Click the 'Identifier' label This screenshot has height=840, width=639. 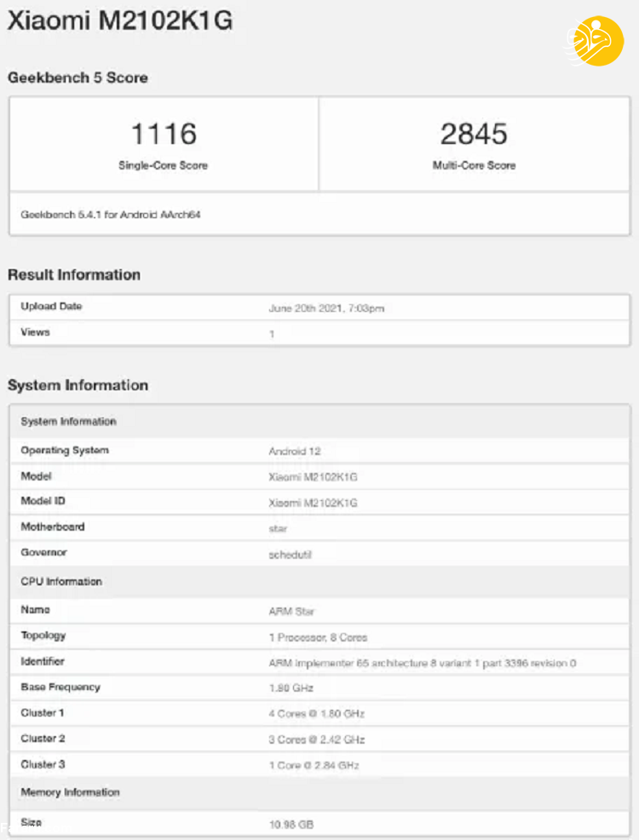click(x=43, y=661)
